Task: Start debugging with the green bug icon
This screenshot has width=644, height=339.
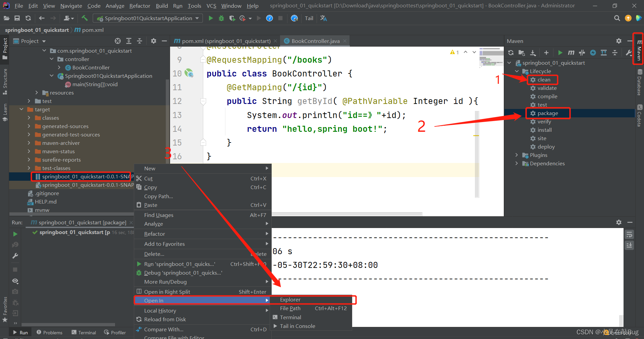Action: 221,18
